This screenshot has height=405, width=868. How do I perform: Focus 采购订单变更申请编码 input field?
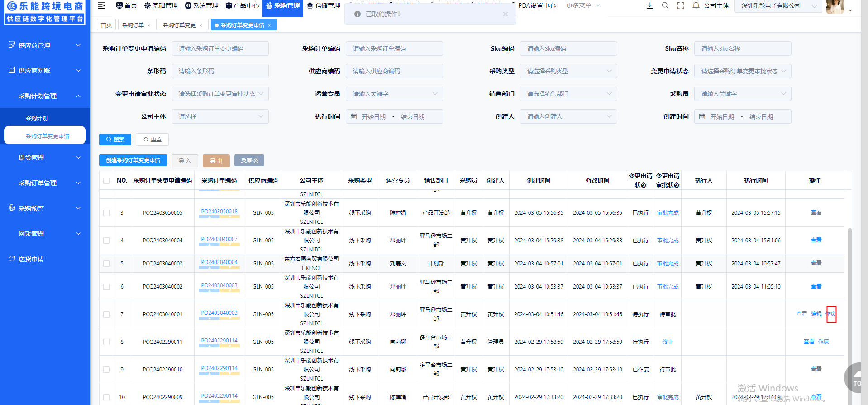point(220,48)
